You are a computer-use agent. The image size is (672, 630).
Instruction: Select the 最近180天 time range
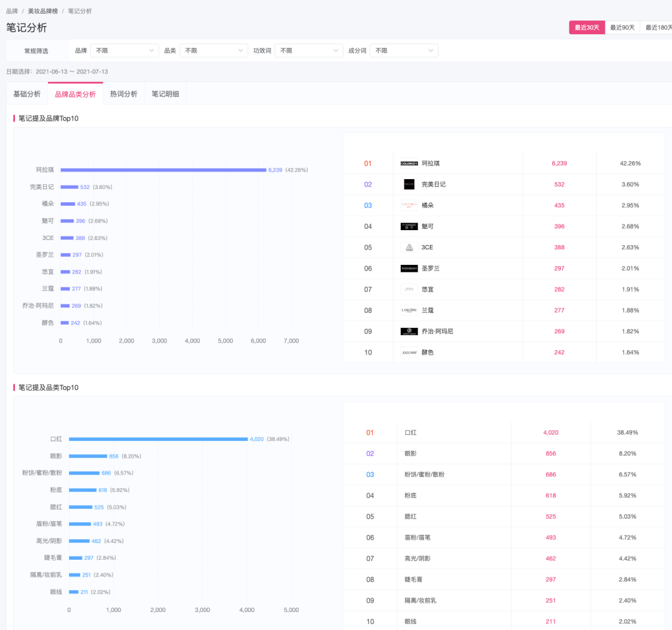click(x=658, y=27)
